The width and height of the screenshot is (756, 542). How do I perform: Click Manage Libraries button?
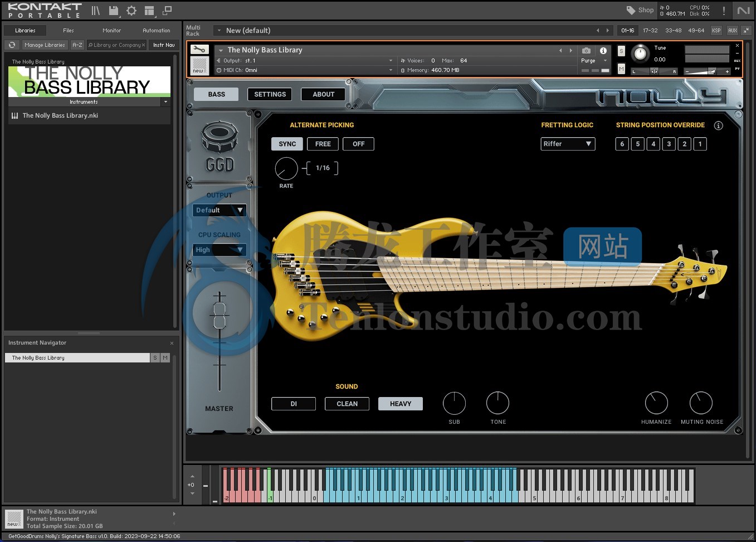45,45
